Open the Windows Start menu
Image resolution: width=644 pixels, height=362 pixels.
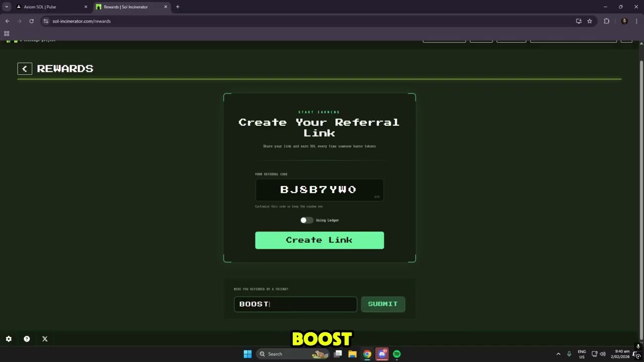point(248,354)
